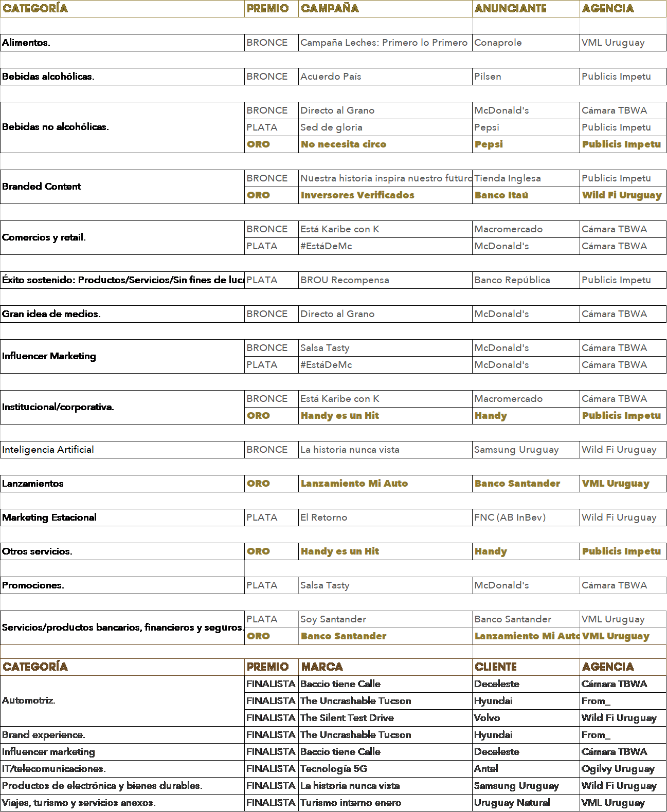Click 'Lanzamiento Mi Auto' in the Lanzamientos row
Viewport: 667px width, 812px height.
[385, 484]
